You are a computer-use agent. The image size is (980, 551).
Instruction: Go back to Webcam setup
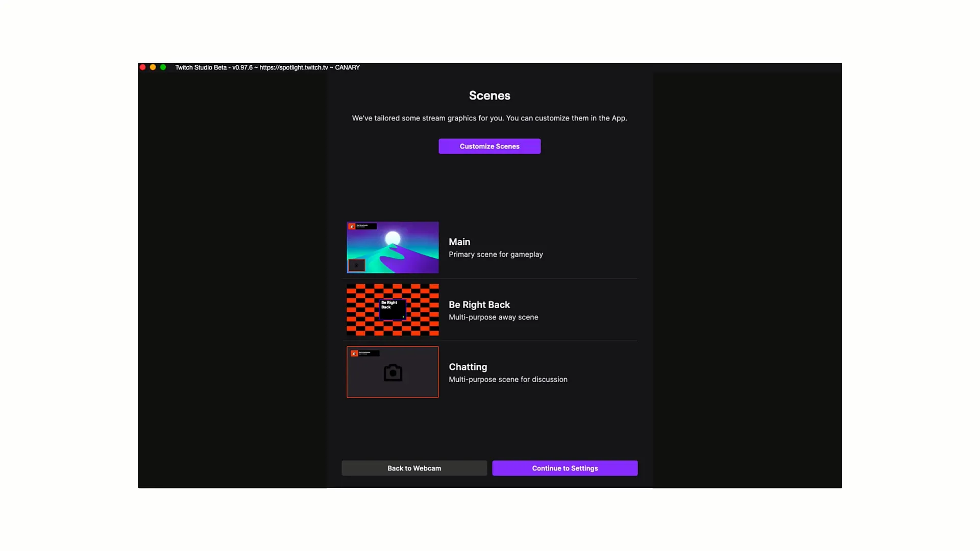point(414,468)
